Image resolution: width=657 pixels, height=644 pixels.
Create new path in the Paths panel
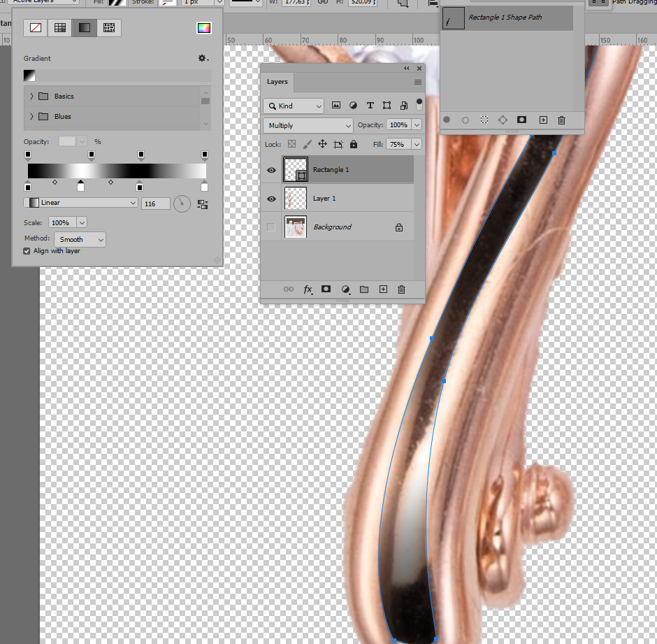(543, 120)
